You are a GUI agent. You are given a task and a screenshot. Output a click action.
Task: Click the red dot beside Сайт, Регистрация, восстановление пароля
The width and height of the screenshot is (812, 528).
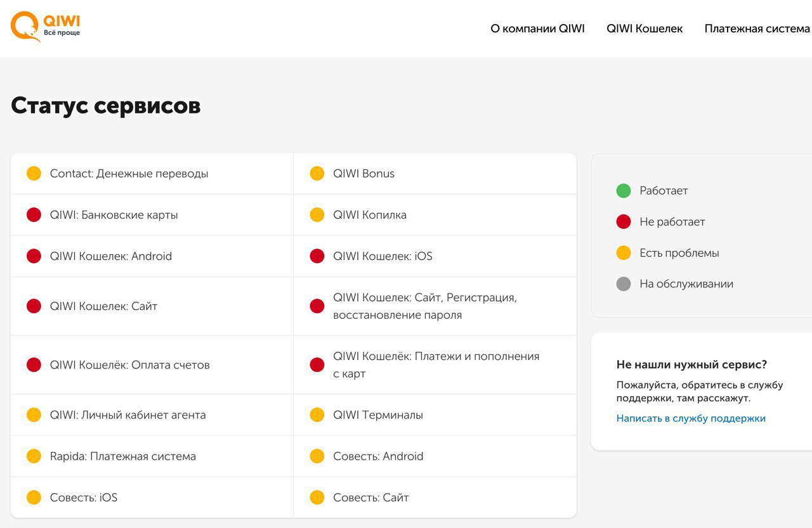tap(317, 306)
